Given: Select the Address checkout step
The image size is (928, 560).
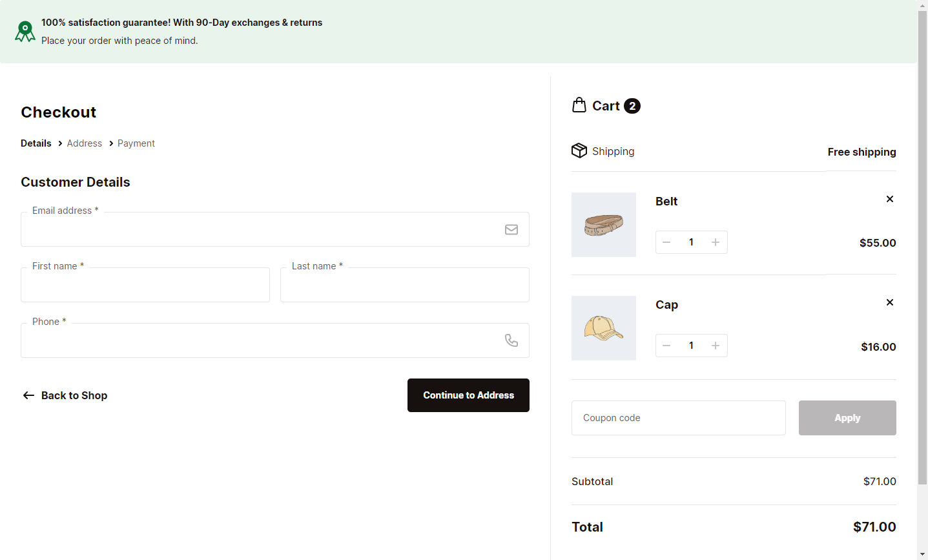Looking at the screenshot, I should (84, 143).
